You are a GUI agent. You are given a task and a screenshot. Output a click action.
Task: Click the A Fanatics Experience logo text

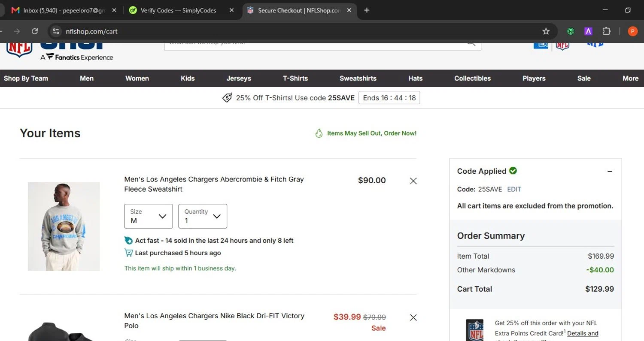coord(77,57)
